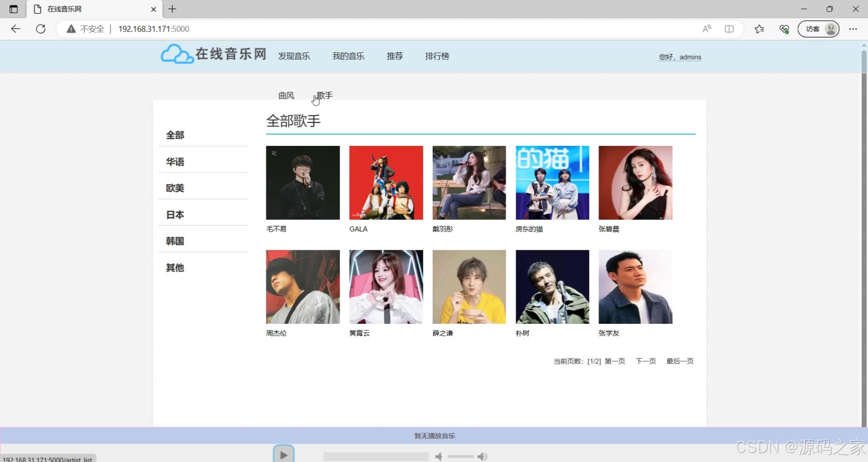The height and width of the screenshot is (462, 868).
Task: Switch to the 歌手 tab
Action: click(x=324, y=95)
